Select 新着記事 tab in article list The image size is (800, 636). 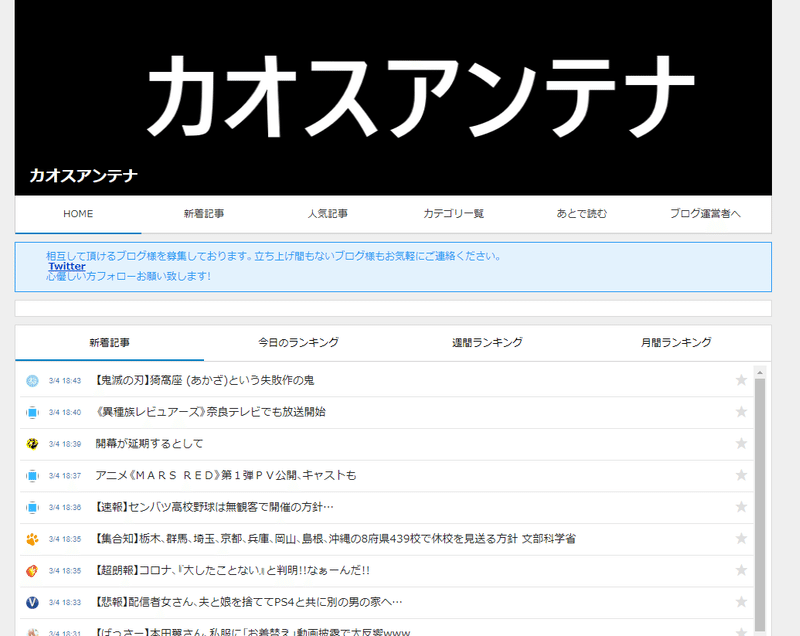point(110,343)
